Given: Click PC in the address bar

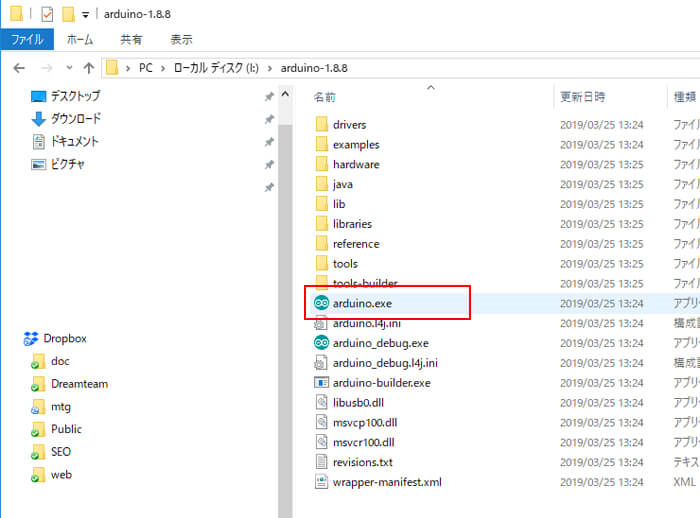Looking at the screenshot, I should (x=146, y=68).
